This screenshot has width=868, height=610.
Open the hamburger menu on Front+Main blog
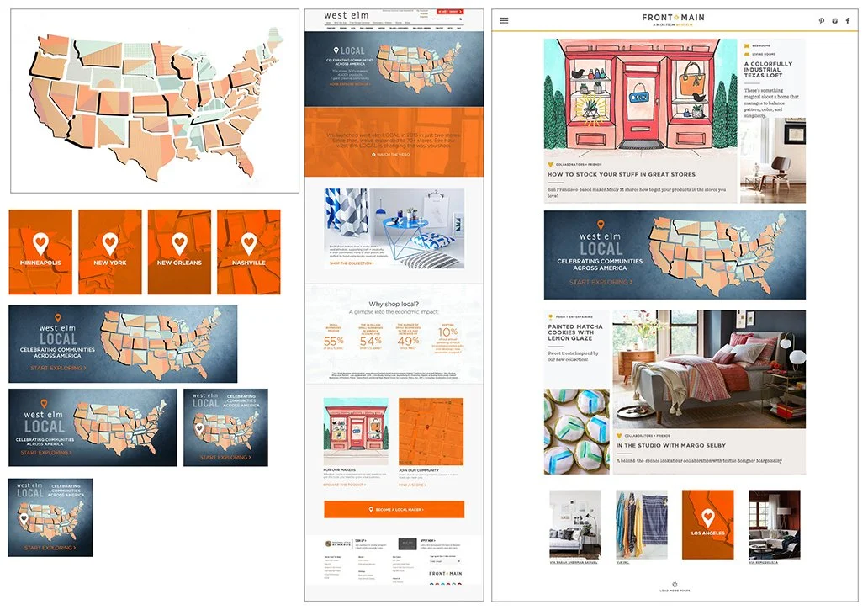(504, 20)
